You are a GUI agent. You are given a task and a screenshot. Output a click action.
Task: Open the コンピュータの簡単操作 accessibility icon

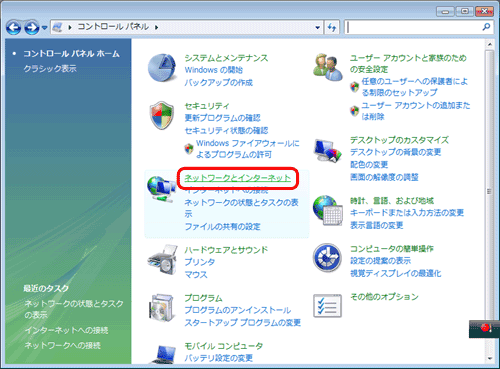[x=327, y=258]
